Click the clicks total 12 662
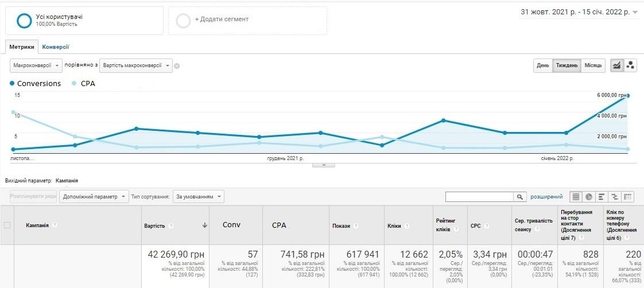This screenshot has height=288, width=644. coord(413,255)
